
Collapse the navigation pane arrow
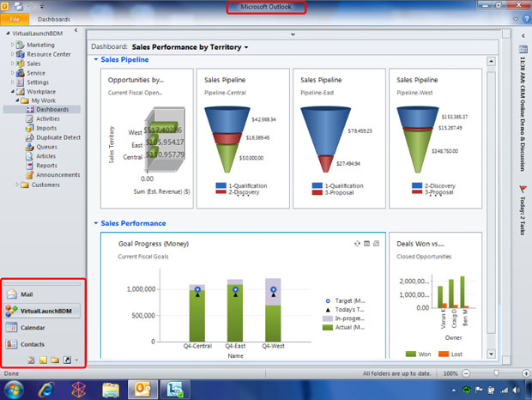click(76, 31)
